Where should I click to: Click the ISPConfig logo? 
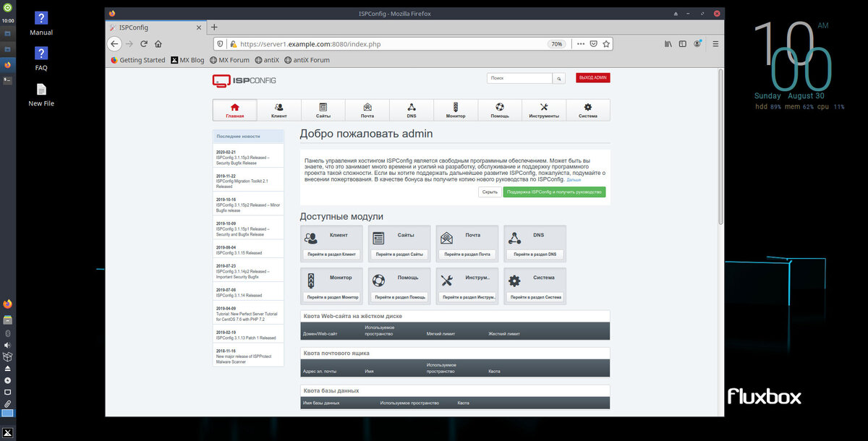(x=244, y=80)
